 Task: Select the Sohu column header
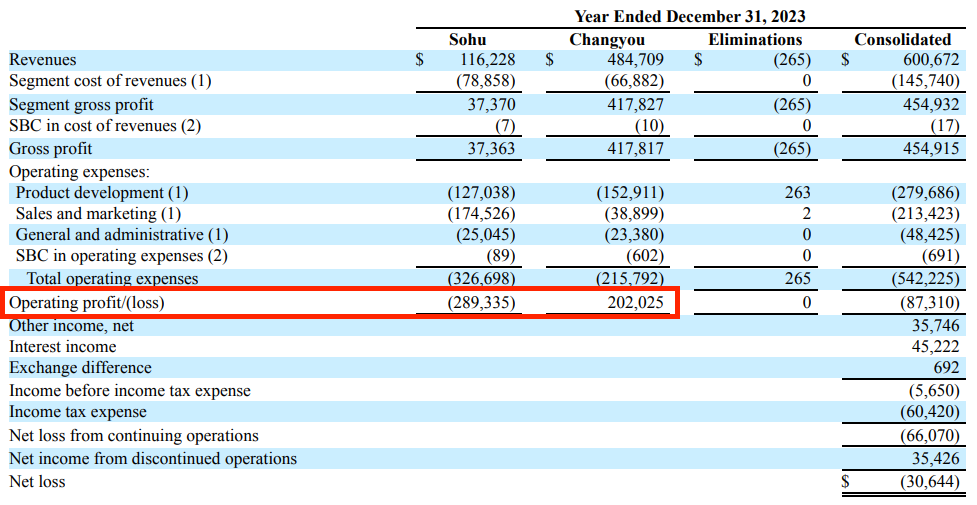coord(467,39)
